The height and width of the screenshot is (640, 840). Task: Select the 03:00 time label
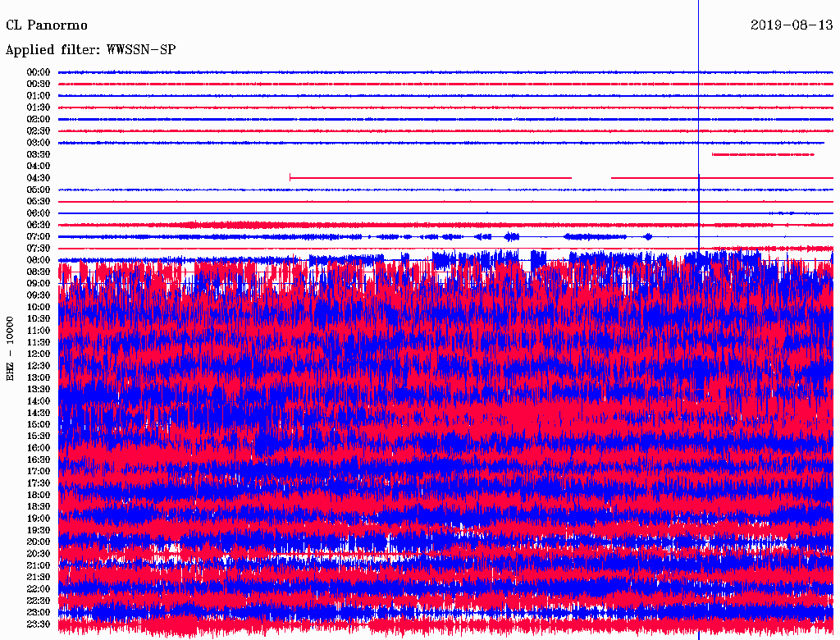(39, 143)
